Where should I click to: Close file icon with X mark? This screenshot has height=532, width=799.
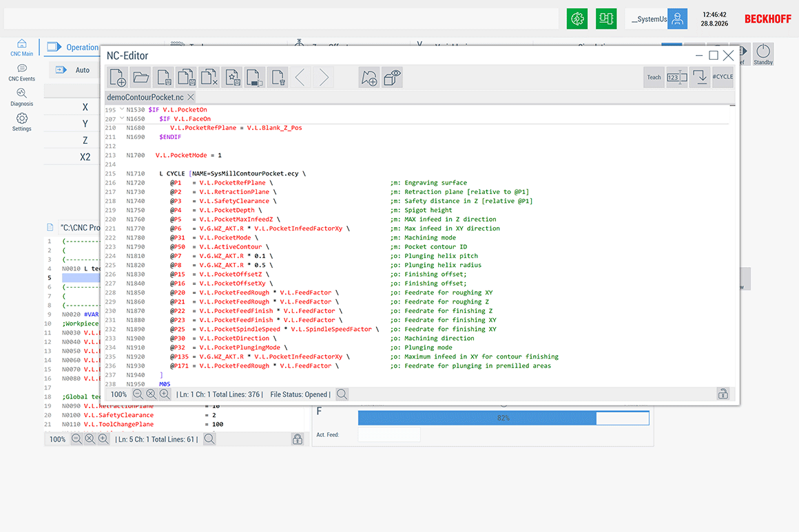pos(209,77)
